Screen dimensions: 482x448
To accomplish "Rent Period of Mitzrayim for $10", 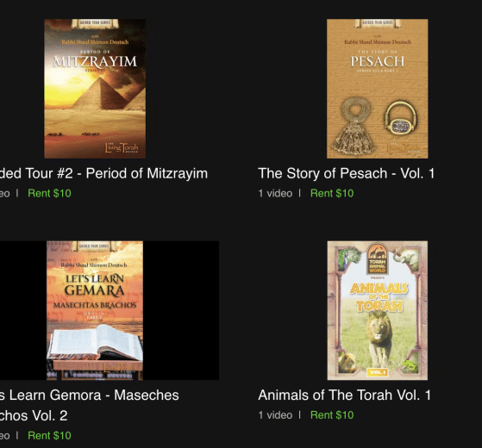I will (x=49, y=194).
